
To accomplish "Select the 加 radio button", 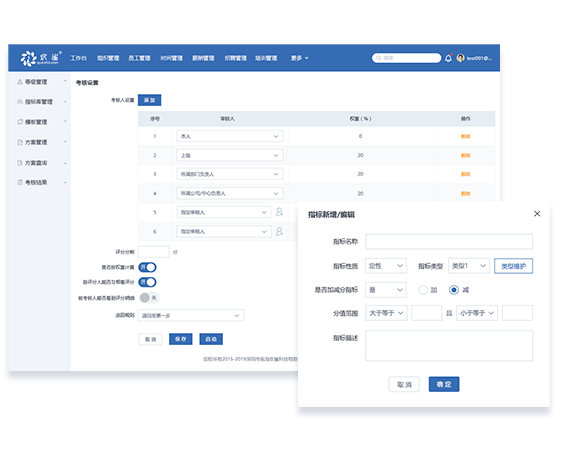I will coord(423,290).
